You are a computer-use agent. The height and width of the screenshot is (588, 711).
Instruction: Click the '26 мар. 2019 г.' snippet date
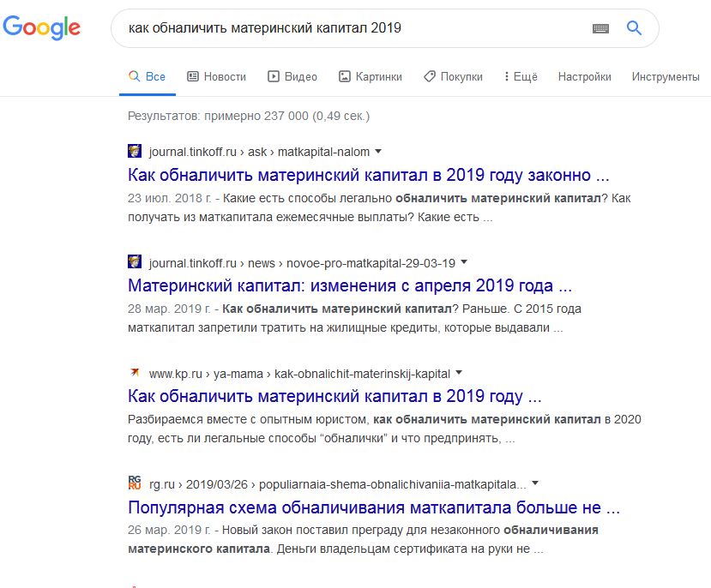[169, 530]
